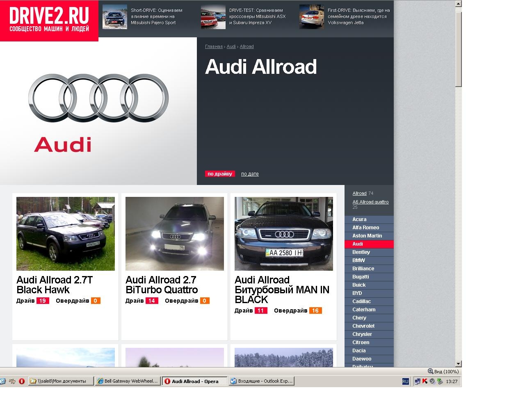This screenshot has height=420, width=525.
Task: Read the Short-DRIVE Pajero Sport article
Action: pos(157,16)
